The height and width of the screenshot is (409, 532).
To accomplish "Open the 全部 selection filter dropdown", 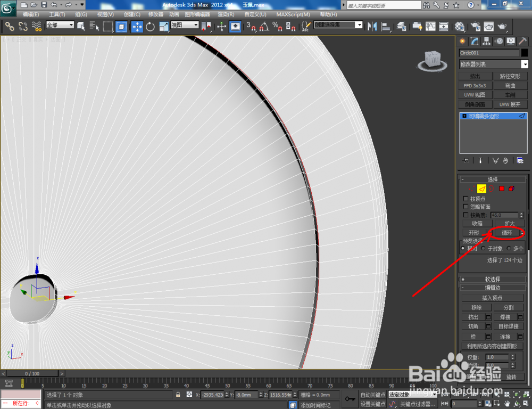I will coord(60,25).
